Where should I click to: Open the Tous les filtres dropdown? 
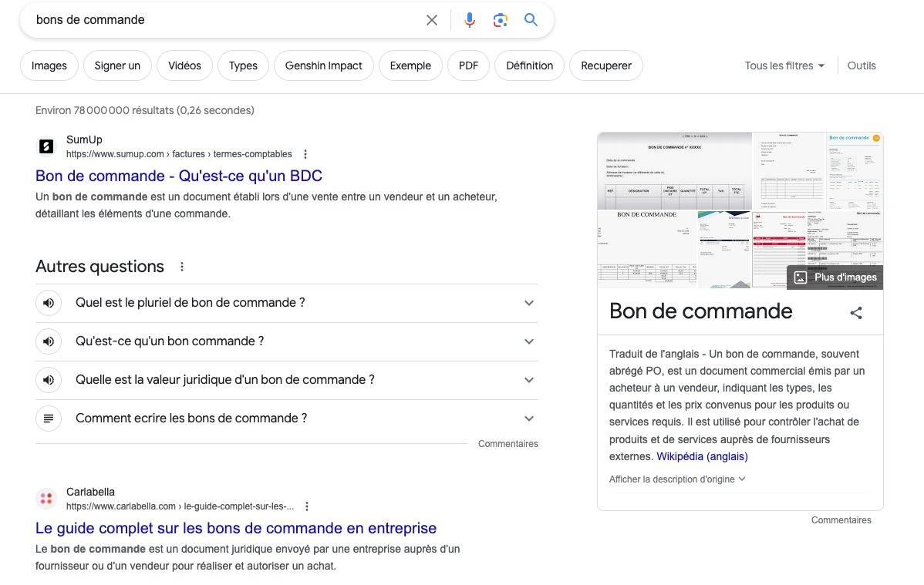tap(784, 66)
